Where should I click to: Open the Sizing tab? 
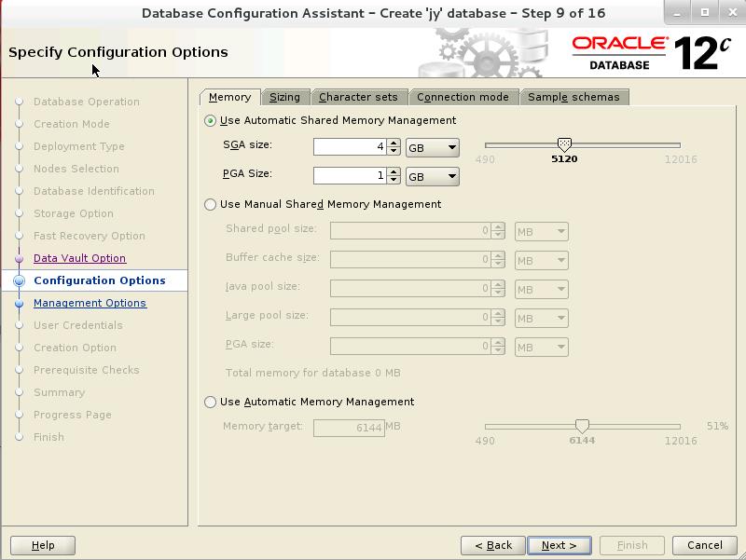coord(285,97)
